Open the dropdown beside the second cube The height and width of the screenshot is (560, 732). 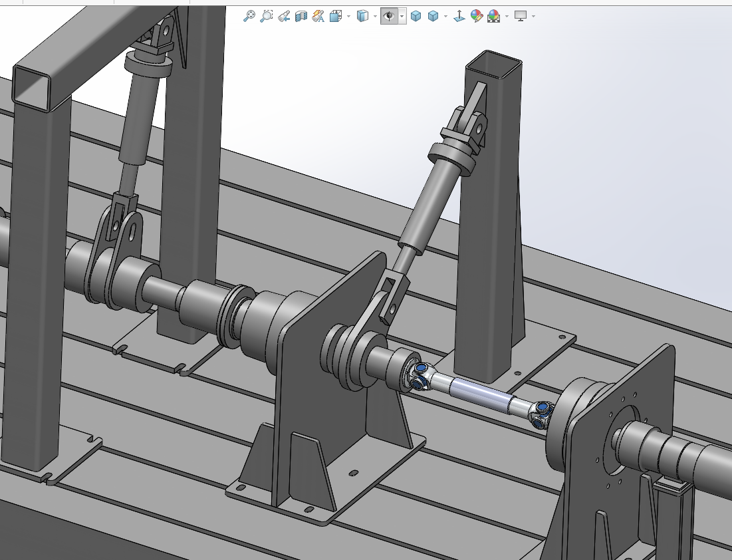pos(445,17)
